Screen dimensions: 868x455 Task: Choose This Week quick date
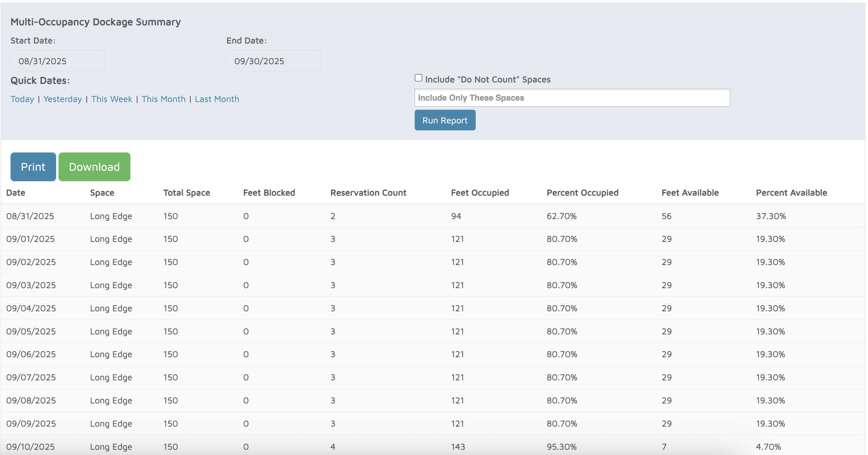click(111, 99)
